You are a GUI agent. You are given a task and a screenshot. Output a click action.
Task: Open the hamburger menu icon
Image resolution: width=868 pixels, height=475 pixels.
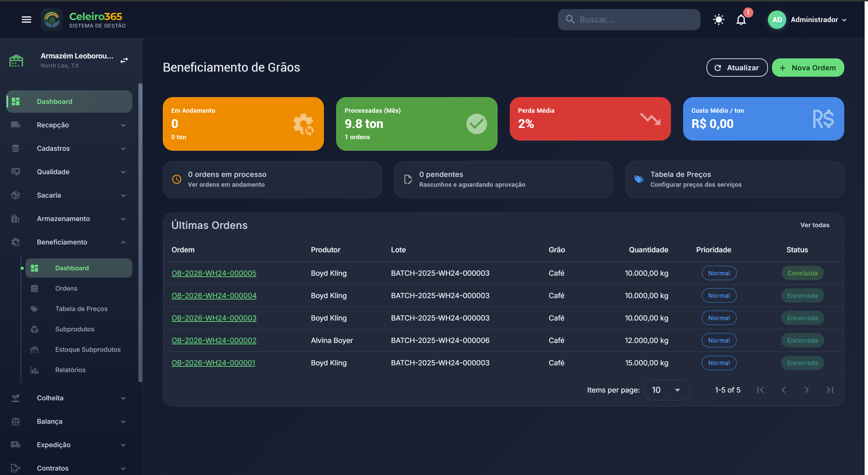tap(26, 20)
